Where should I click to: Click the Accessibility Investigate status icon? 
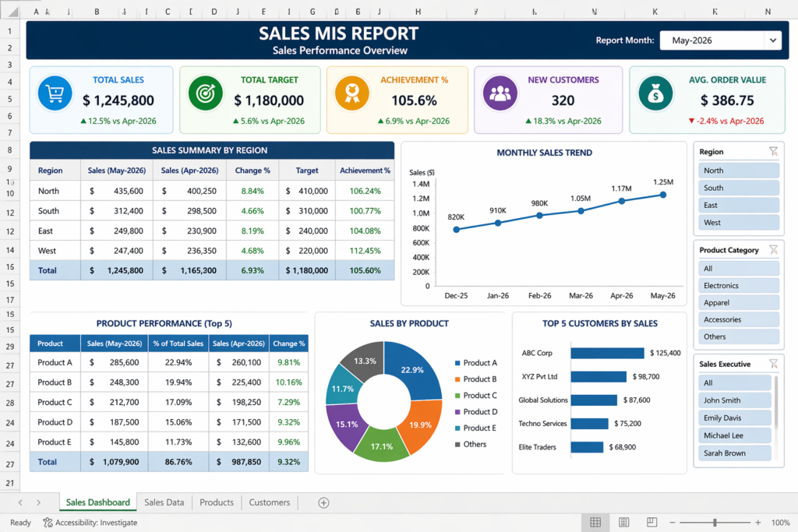click(x=48, y=523)
